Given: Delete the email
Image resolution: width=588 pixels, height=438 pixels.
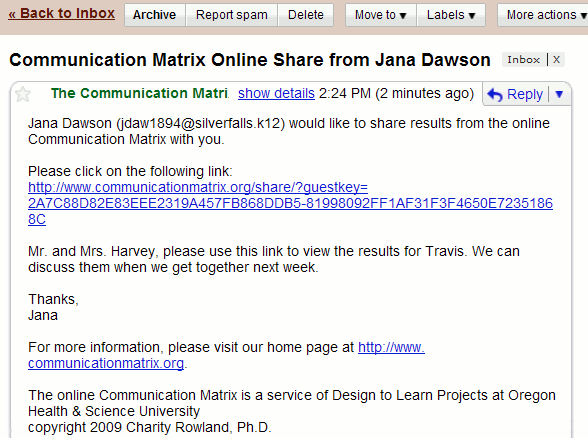Looking at the screenshot, I should (x=306, y=15).
